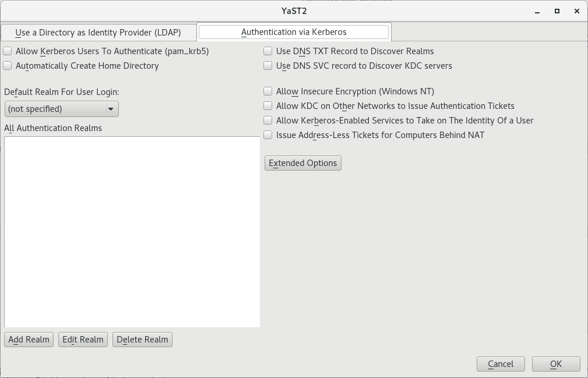Open the Default Realm dropdown
The image size is (588, 378).
(x=61, y=109)
